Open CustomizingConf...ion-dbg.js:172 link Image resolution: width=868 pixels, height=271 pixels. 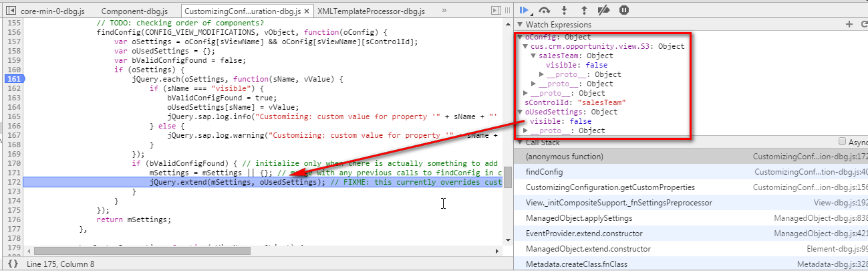811,157
